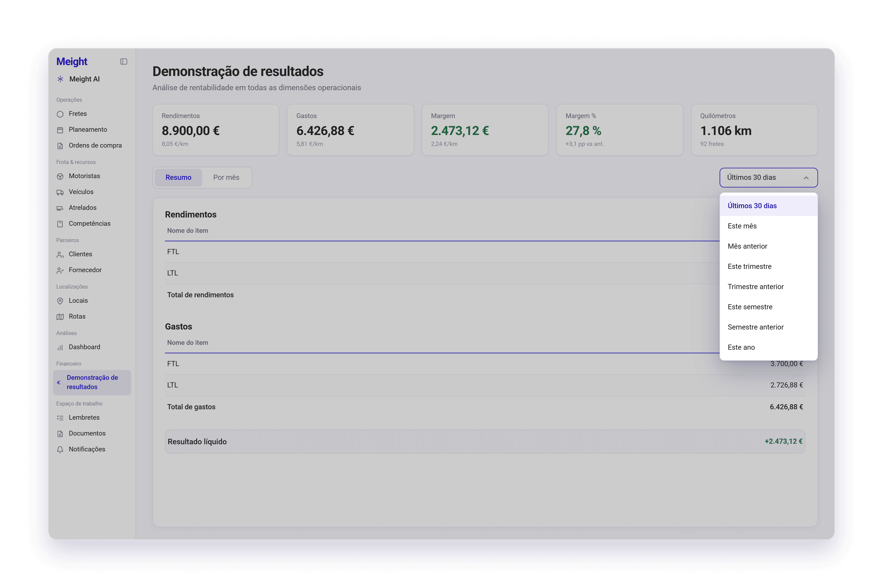Screen dimensions: 883x588
Task: Choose Mês anterior from the period list
Action: (768, 246)
